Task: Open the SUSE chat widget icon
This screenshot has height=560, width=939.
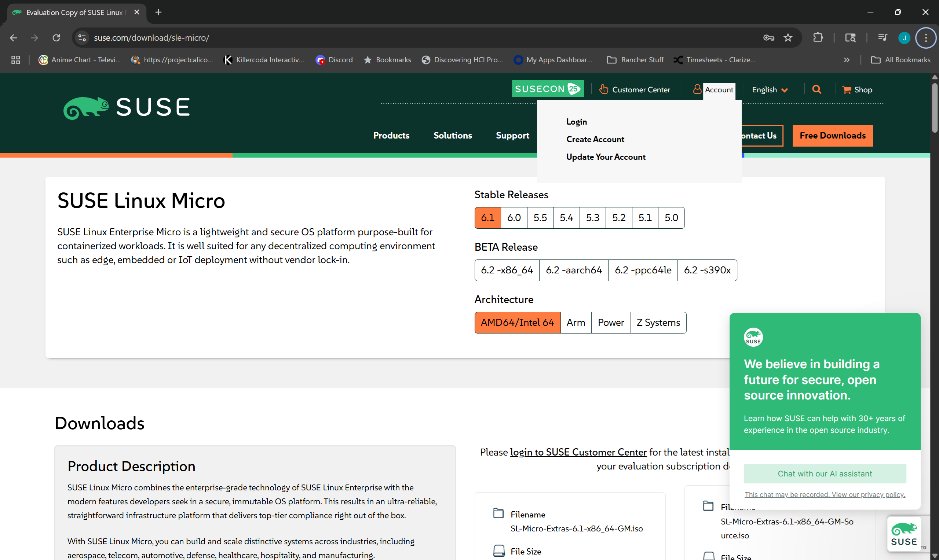Action: click(903, 534)
